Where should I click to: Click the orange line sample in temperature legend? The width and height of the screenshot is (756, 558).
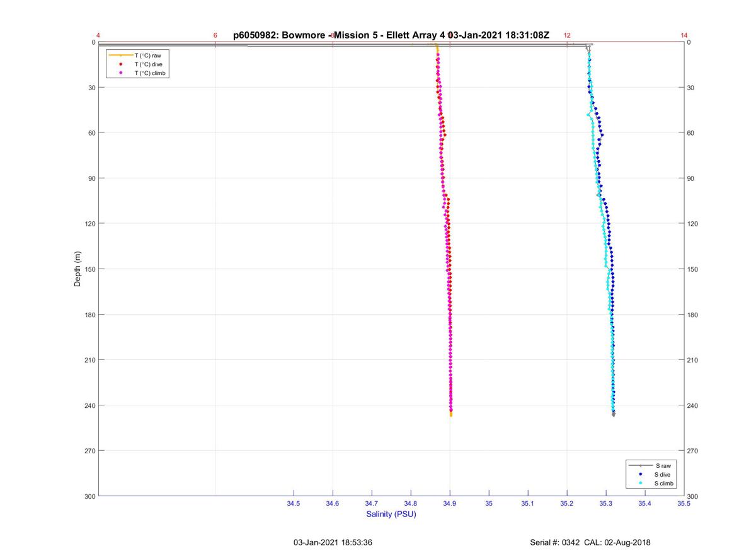120,55
